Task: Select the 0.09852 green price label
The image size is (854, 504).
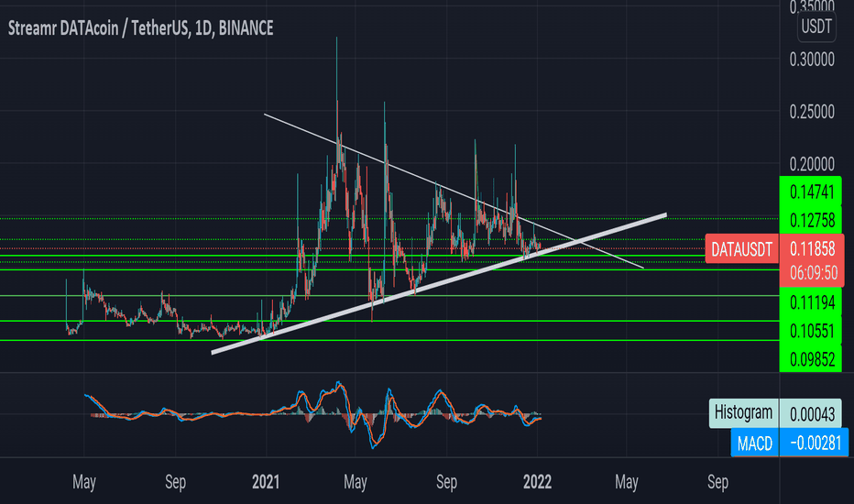Action: [x=811, y=359]
